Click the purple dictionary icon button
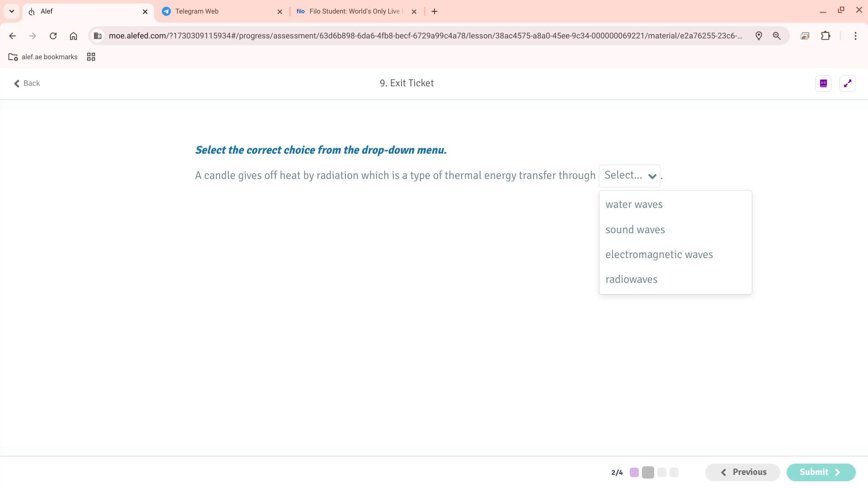Image resolution: width=868 pixels, height=488 pixels. [x=823, y=83]
